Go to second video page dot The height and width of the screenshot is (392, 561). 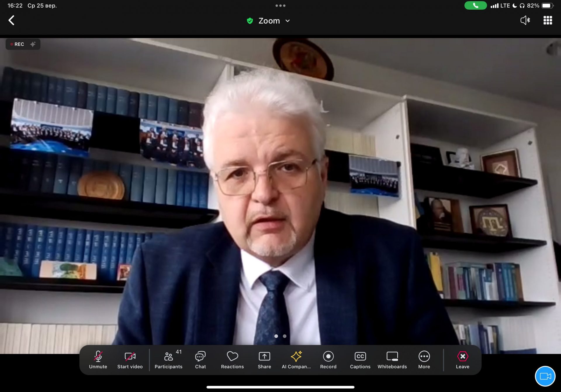[285, 336]
